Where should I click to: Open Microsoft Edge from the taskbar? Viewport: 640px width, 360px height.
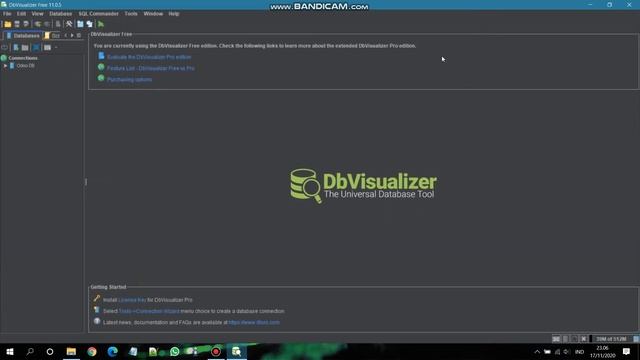click(113, 351)
